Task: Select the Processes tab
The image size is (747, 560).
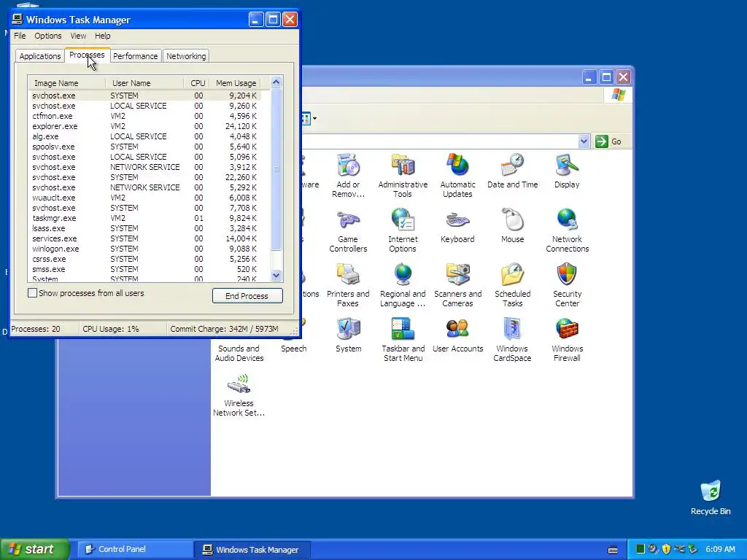Action: (87, 55)
